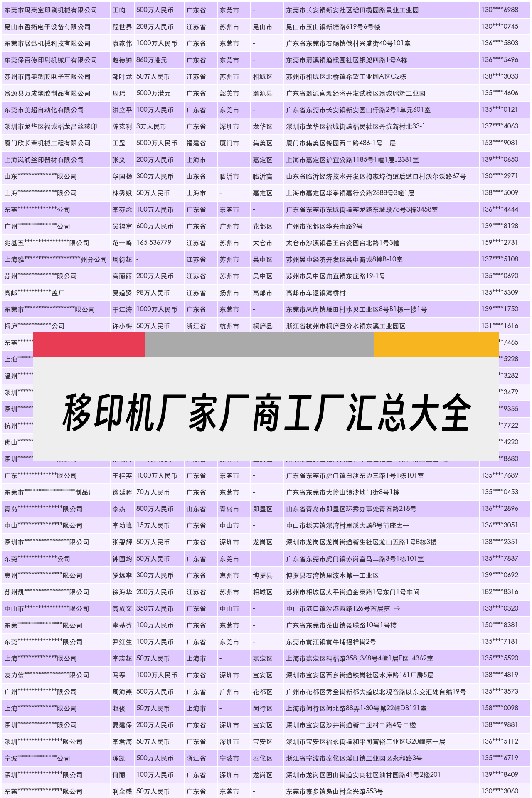The width and height of the screenshot is (532, 798).
Task: Select district cell 桐庐县
Action: click(263, 326)
